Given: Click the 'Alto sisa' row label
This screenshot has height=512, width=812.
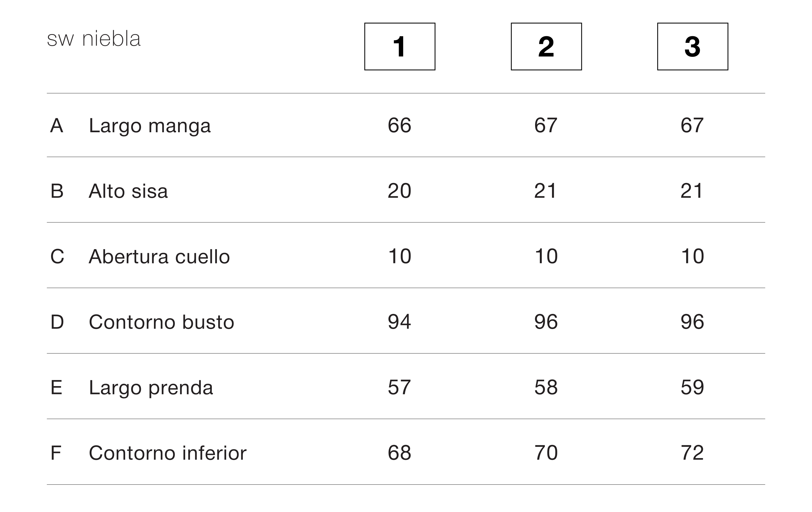Looking at the screenshot, I should [x=128, y=191].
